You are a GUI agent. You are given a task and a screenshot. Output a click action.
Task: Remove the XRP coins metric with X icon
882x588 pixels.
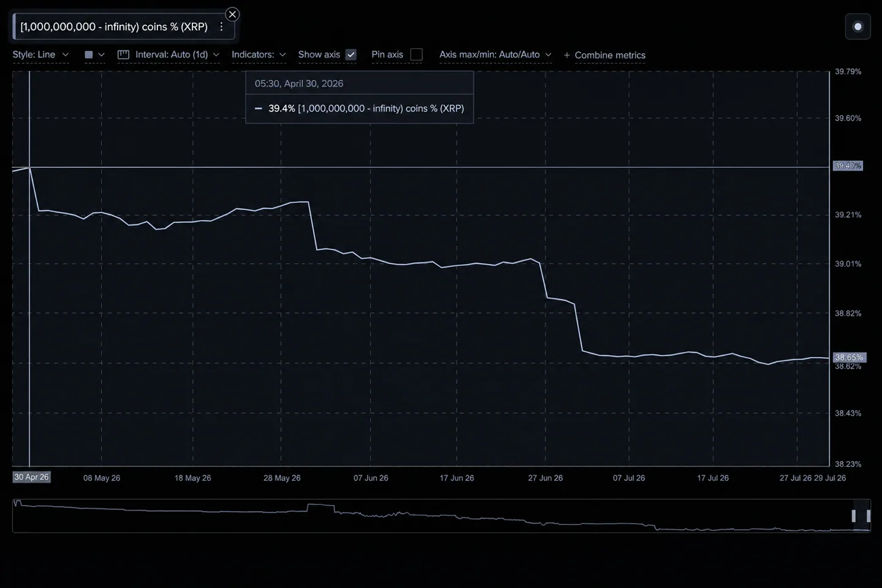coord(232,14)
